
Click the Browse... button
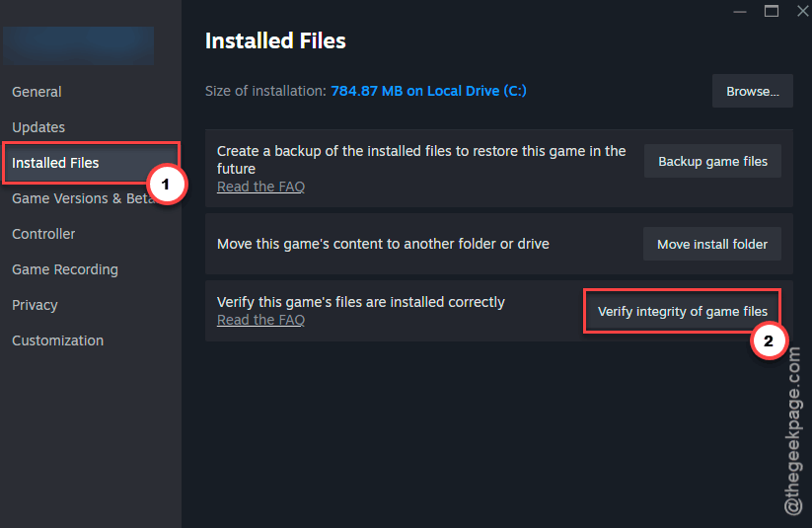[753, 91]
